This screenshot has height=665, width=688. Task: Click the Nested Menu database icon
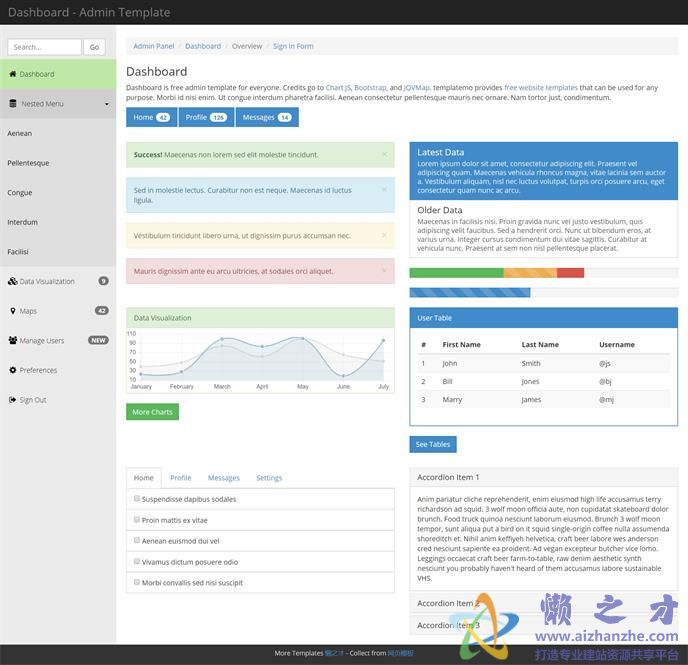[13, 104]
